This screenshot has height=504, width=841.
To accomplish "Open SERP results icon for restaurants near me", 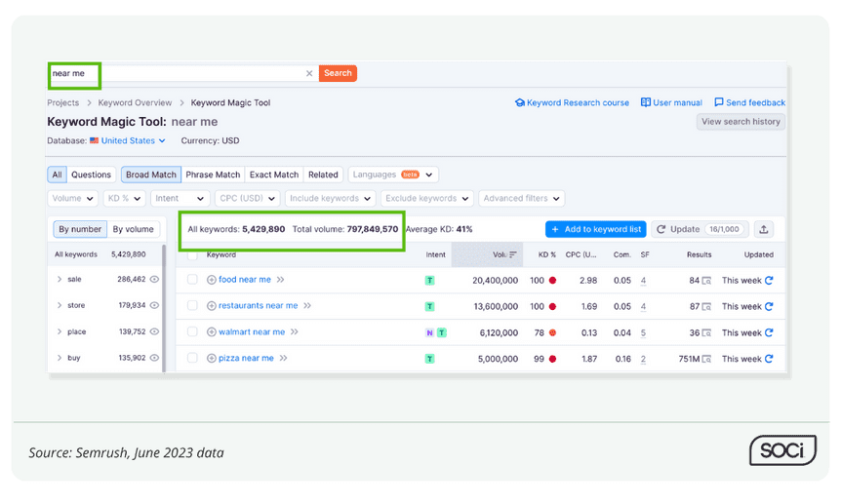I will [707, 307].
